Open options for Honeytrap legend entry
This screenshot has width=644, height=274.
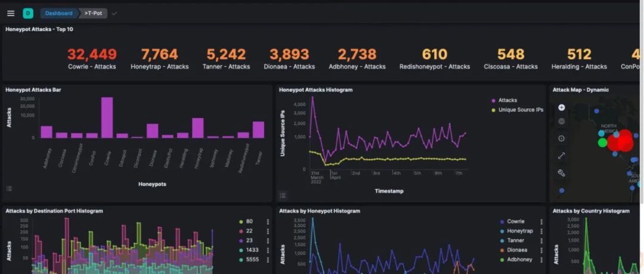541,231
